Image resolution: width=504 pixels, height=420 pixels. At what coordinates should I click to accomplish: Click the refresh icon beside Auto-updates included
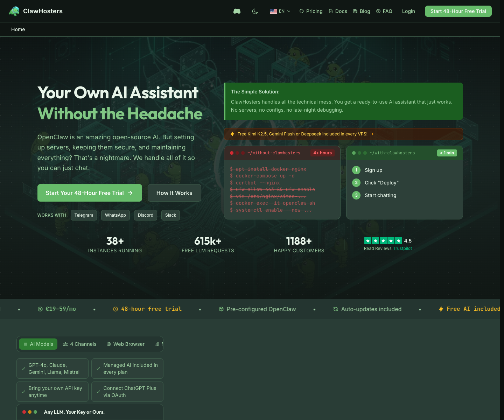tap(336, 309)
